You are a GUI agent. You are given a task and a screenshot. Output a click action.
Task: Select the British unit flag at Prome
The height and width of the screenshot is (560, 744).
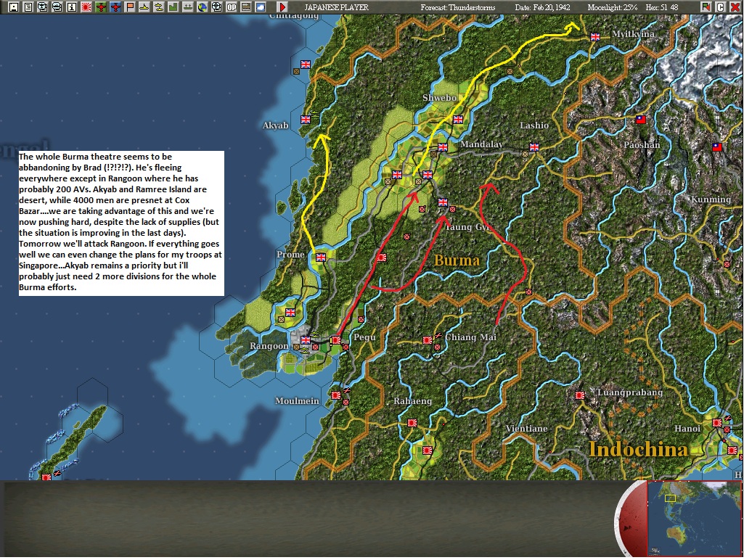[x=321, y=257]
